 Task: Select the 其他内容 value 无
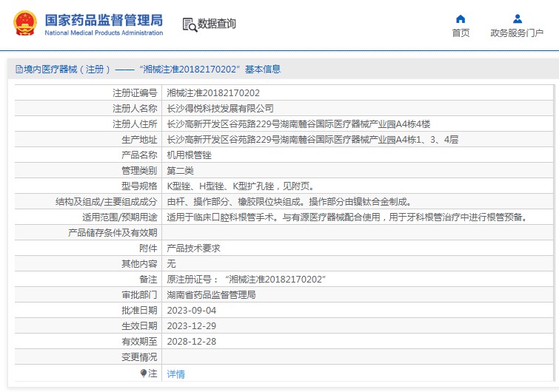pos(171,264)
